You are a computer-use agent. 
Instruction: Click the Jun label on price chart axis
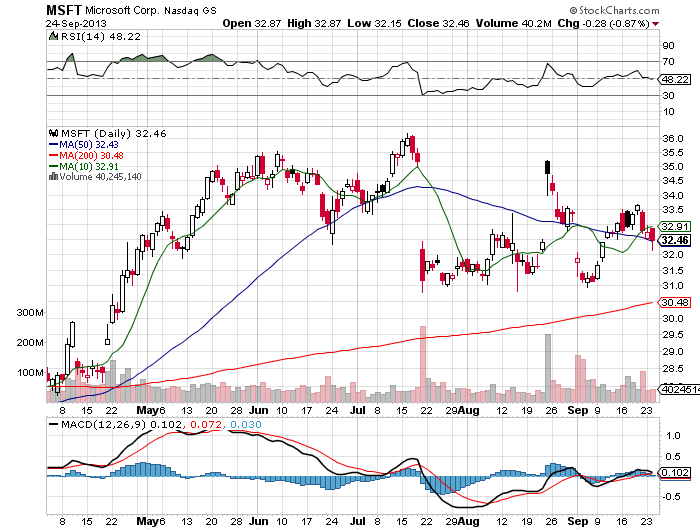pos(258,410)
